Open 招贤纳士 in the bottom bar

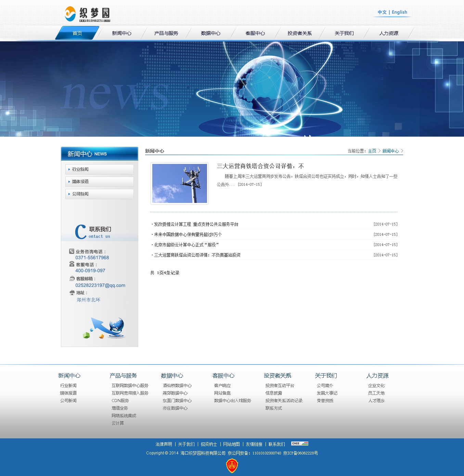coord(209,444)
